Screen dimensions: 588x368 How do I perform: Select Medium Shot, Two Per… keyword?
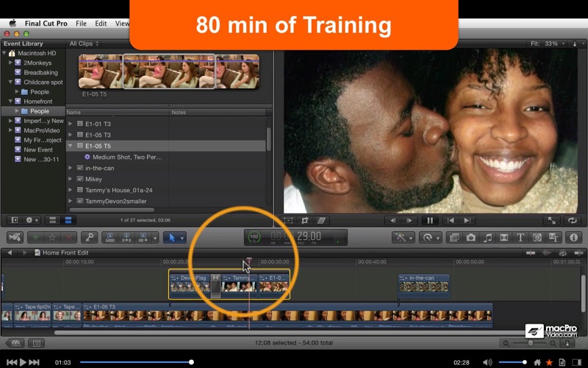pos(127,157)
